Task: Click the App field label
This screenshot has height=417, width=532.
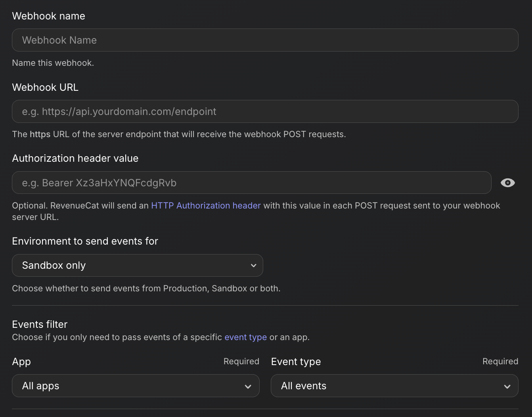Action: click(x=21, y=362)
